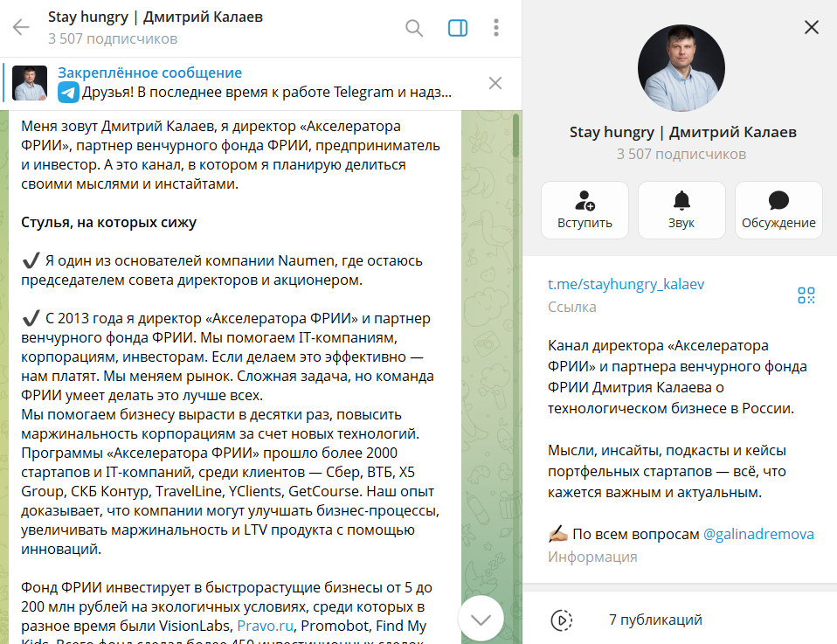Open 'Обсуждение' discussion button
This screenshot has width=837, height=644.
point(778,210)
